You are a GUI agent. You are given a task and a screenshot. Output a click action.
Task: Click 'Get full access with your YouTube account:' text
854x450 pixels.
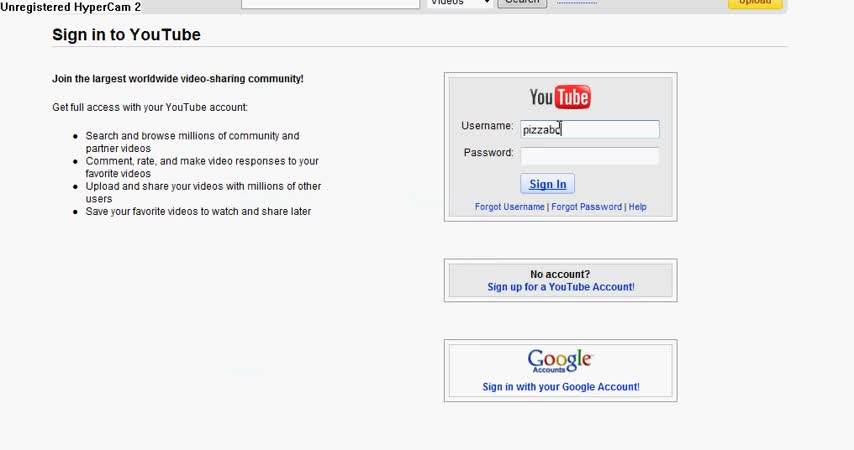pos(150,107)
